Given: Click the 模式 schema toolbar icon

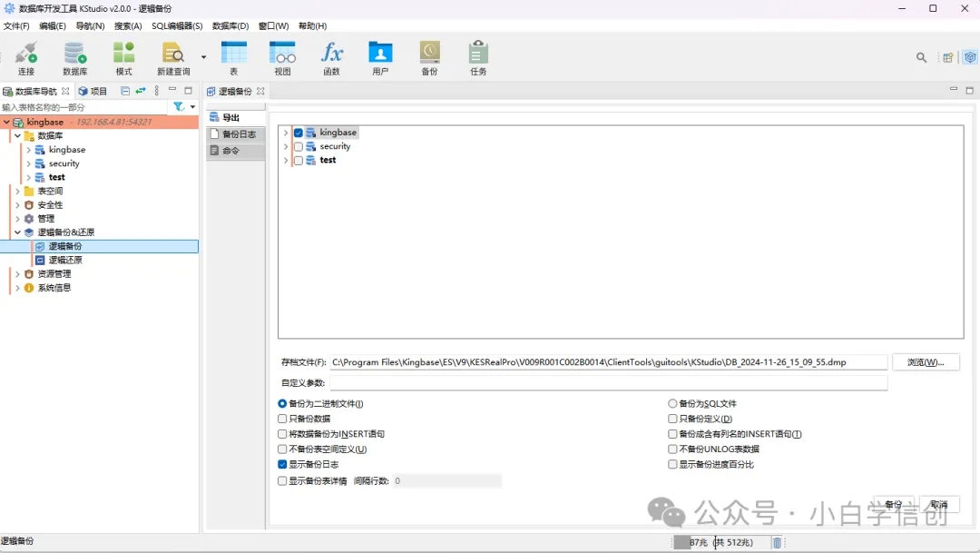Looking at the screenshot, I should [123, 58].
